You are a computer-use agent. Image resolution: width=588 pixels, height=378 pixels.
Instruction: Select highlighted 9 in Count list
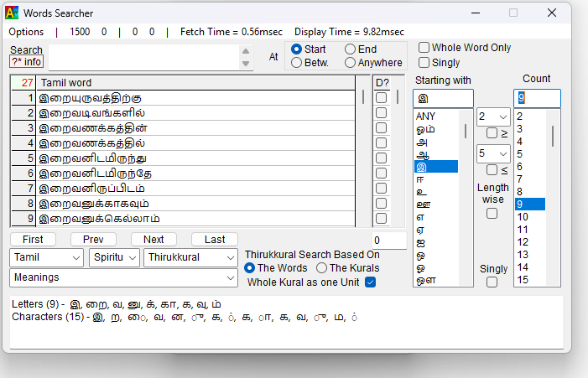pos(530,205)
